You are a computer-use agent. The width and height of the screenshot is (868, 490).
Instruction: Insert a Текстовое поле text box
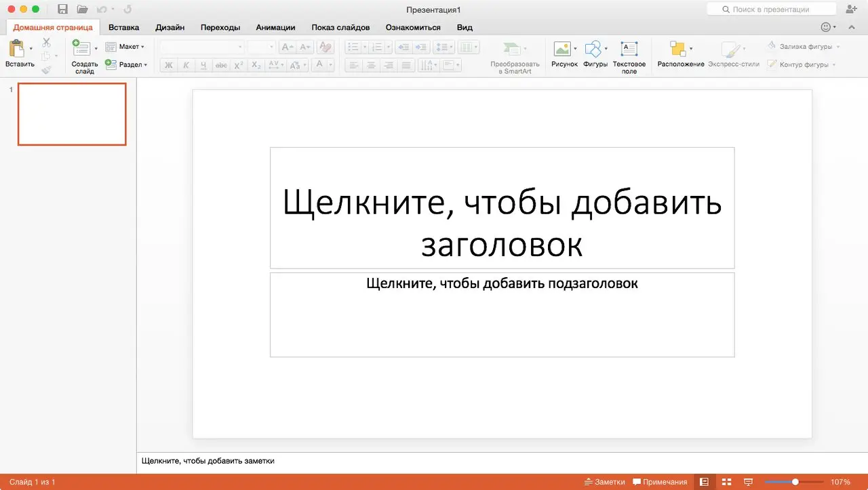[629, 49]
